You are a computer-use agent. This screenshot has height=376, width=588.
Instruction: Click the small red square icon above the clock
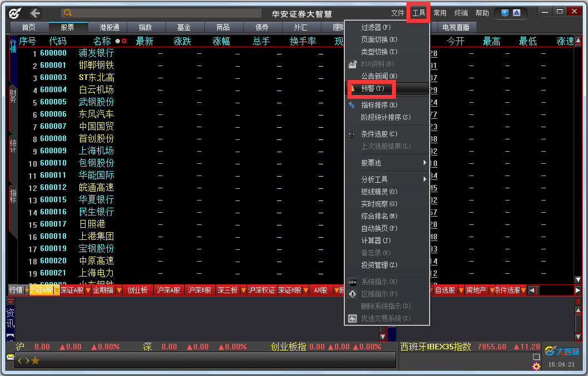pyautogui.click(x=536, y=357)
